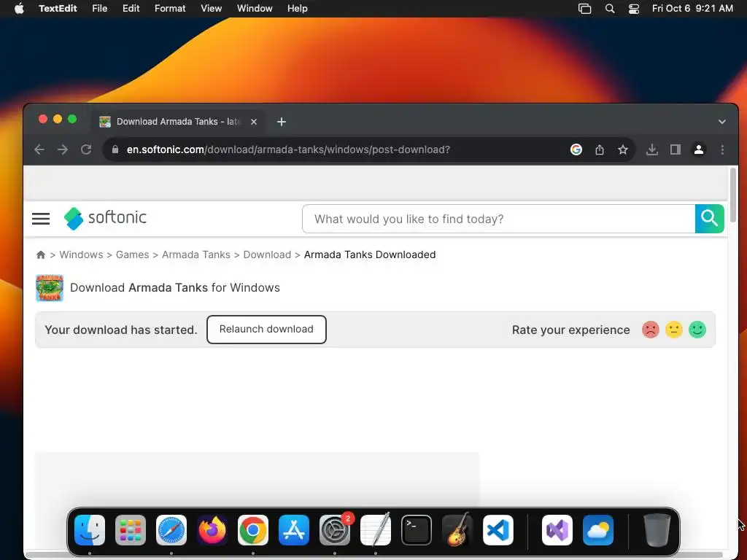
Task: Open the Windows breadcrumb link
Action: tap(81, 254)
